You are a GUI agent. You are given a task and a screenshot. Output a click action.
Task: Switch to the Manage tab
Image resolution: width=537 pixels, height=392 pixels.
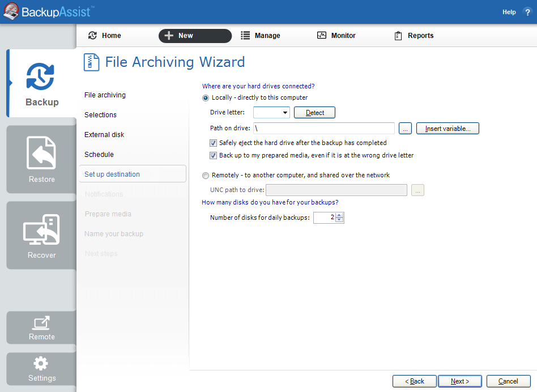click(261, 36)
